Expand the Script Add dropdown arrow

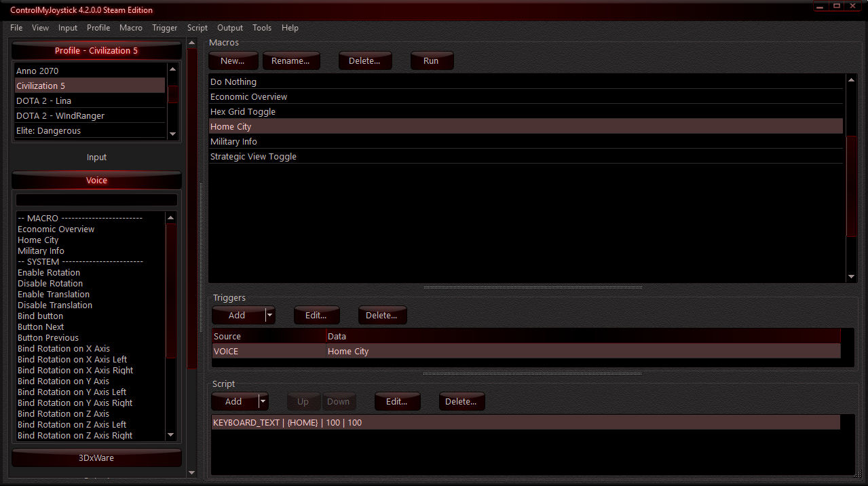[263, 401]
